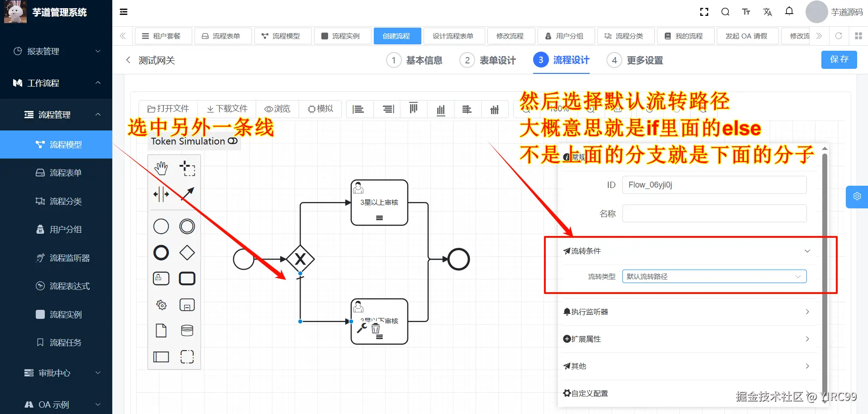Click inside the ID field Flow_06yji0j
Screen dimensions: 868x414
[714, 185]
